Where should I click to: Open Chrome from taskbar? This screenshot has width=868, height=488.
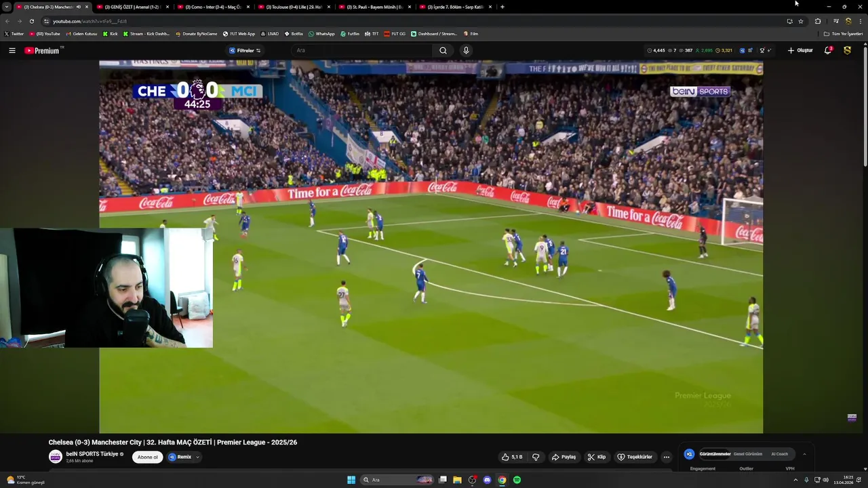click(x=502, y=480)
